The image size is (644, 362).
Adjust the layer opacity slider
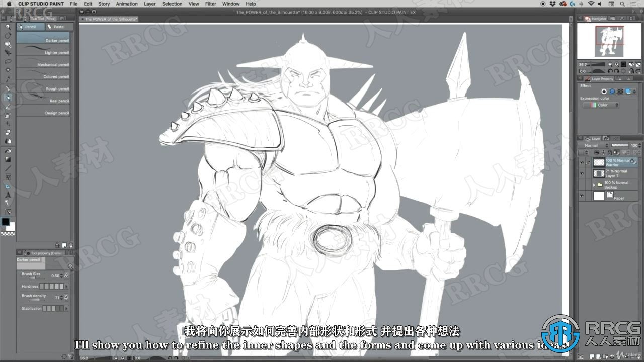619,145
